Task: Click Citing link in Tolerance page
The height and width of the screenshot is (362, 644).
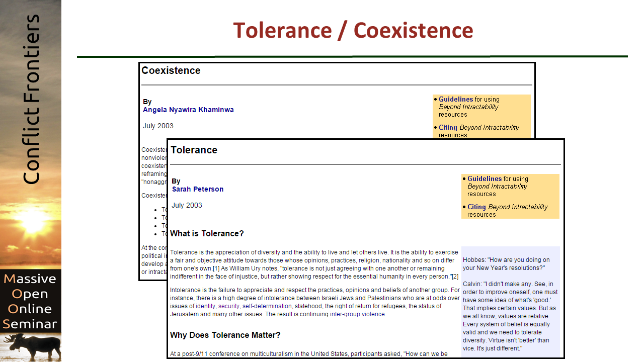Action: [x=476, y=207]
